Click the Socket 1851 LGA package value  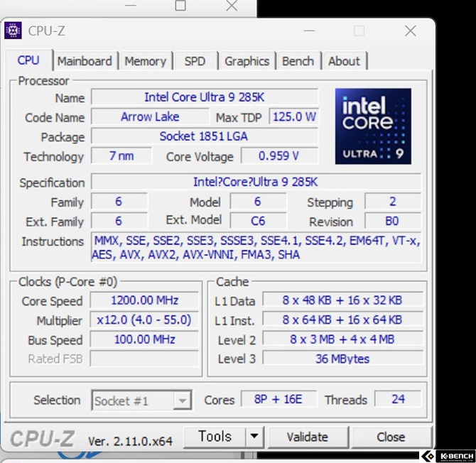pos(205,136)
